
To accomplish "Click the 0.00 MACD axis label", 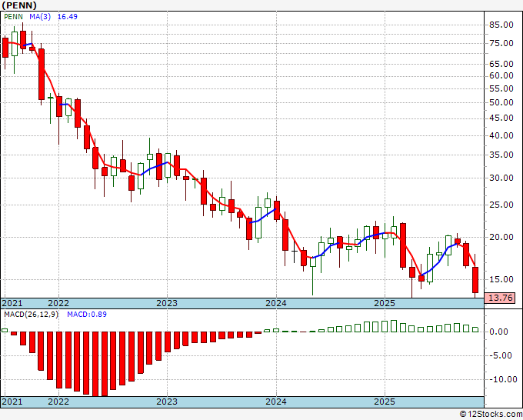I will click(498, 332).
